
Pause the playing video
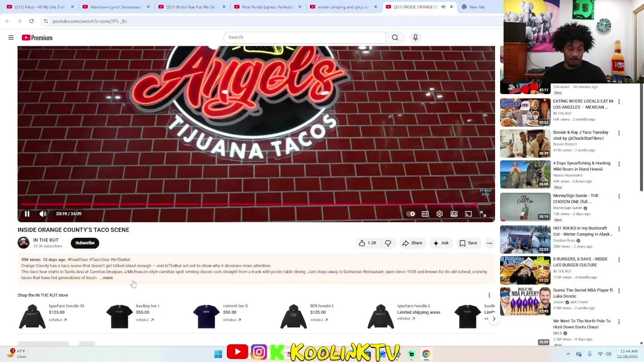(x=27, y=214)
